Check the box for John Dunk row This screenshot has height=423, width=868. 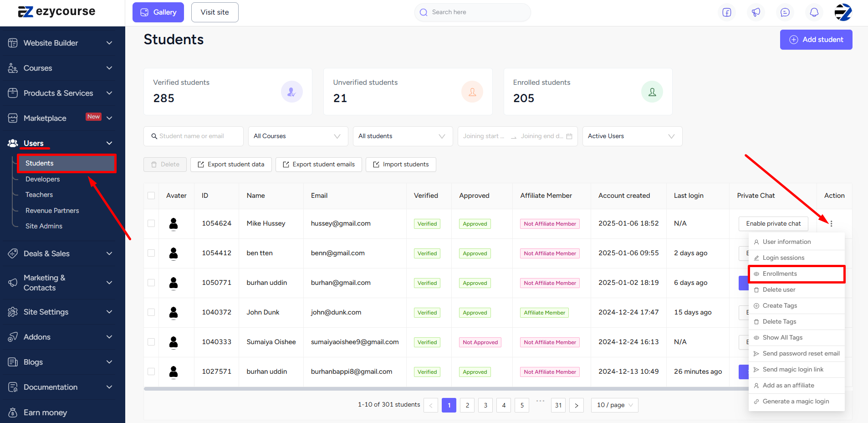[151, 312]
